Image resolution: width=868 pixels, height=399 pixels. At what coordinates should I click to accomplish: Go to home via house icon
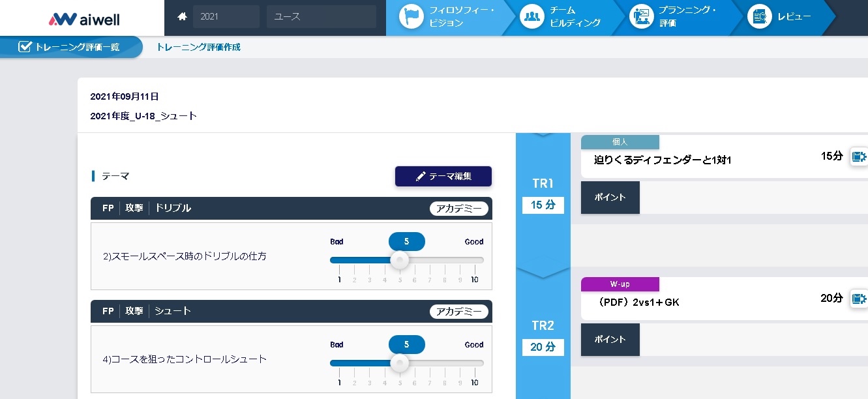click(x=182, y=17)
